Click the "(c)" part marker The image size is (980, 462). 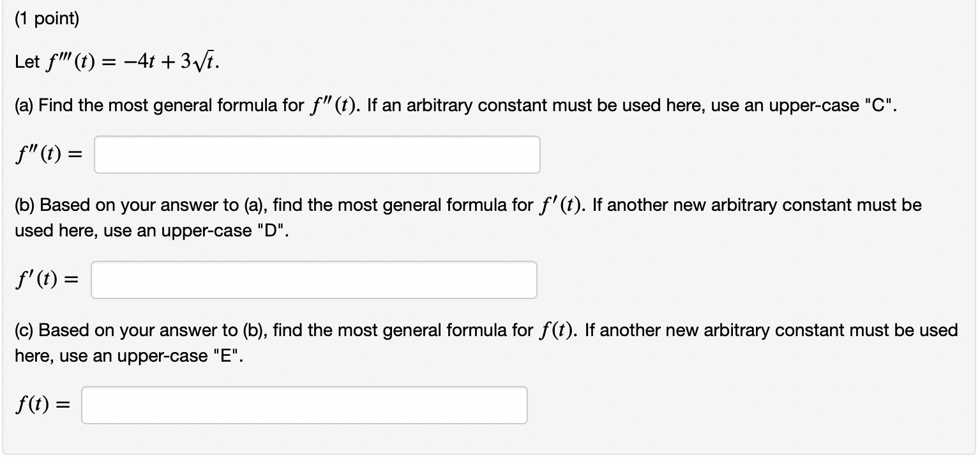tap(25, 330)
